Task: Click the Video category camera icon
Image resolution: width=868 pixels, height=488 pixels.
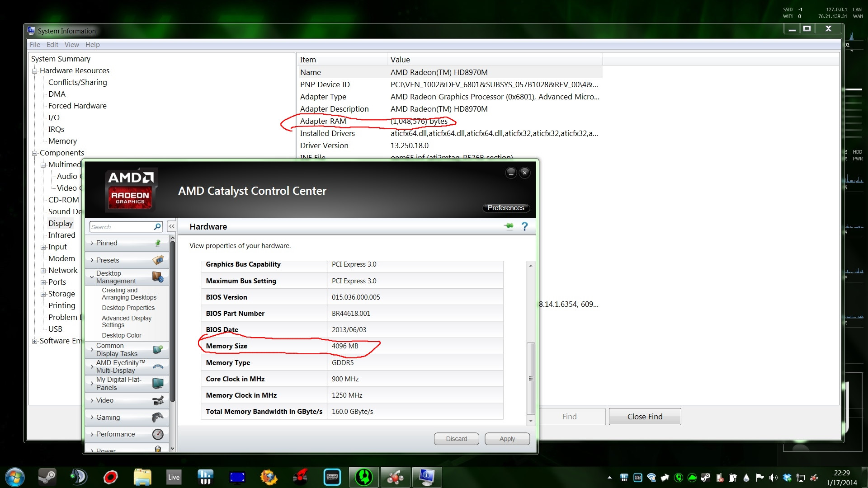Action: [158, 400]
